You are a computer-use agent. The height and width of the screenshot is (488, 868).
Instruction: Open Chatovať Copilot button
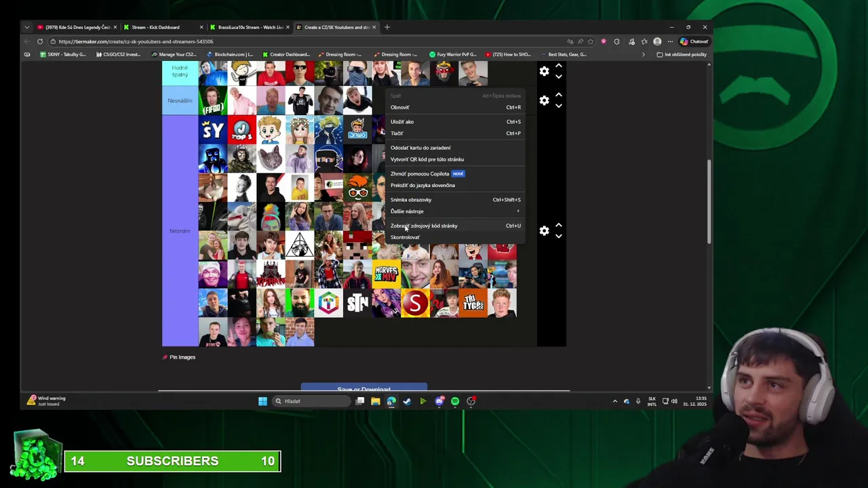[x=694, y=41]
